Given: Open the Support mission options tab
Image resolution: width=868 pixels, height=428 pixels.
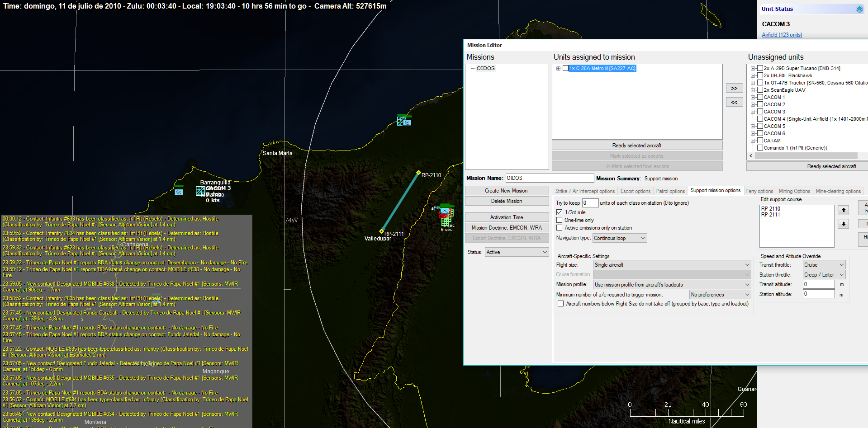Looking at the screenshot, I should click(x=715, y=190).
